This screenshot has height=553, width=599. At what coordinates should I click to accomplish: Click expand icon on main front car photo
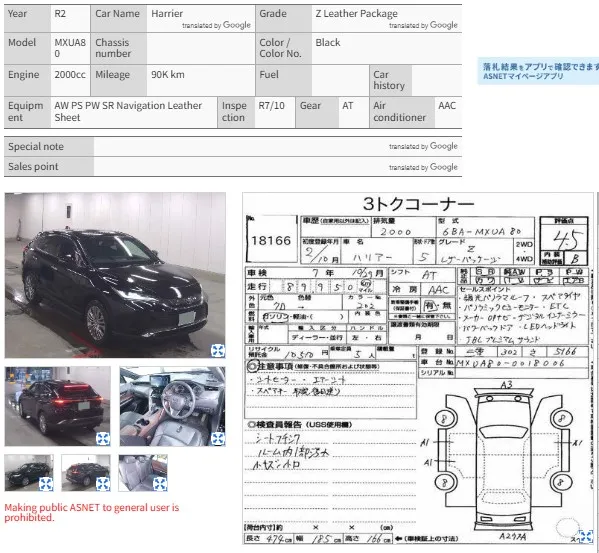pyautogui.click(x=218, y=350)
